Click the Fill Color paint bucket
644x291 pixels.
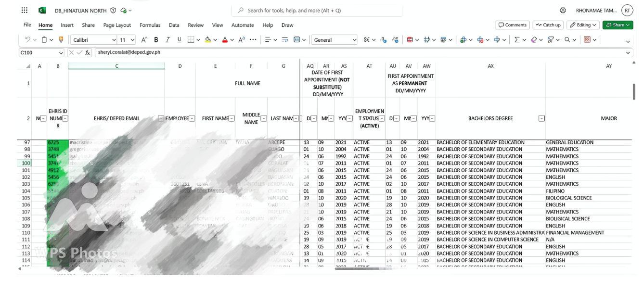coord(208,40)
